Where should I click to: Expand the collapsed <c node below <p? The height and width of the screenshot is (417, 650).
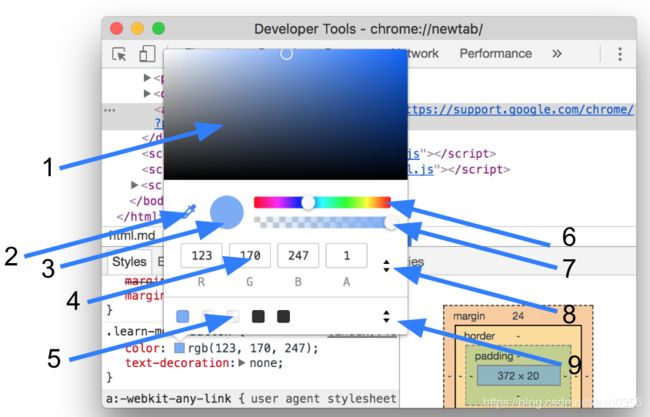tap(147, 93)
